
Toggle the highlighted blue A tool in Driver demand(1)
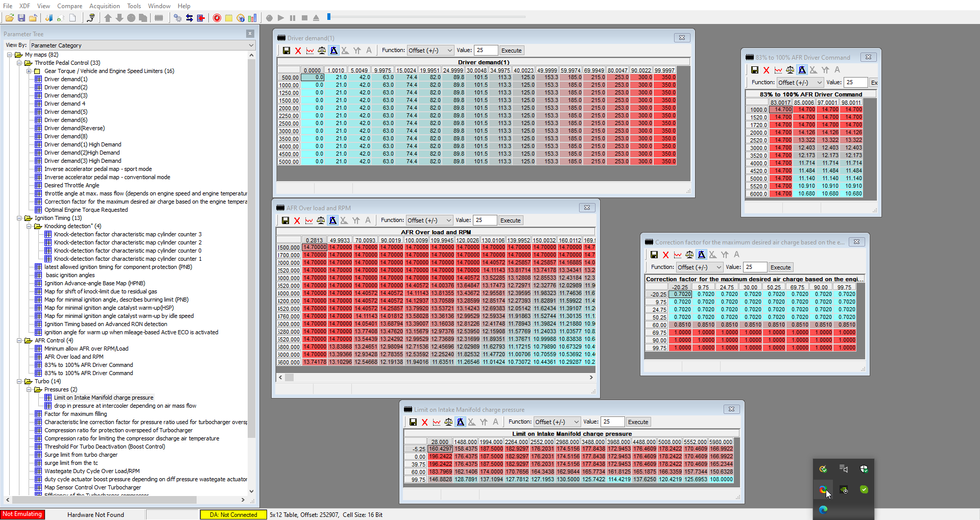click(333, 51)
